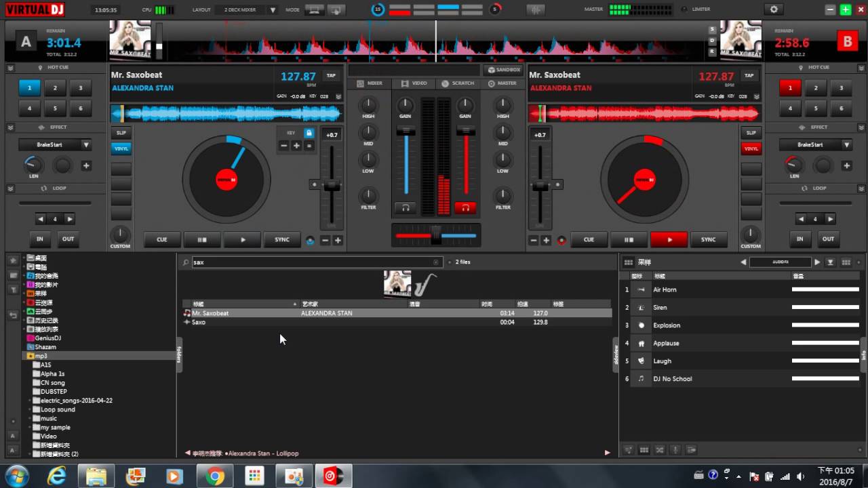The image size is (868, 488).
Task: Add an effect slot on deck B
Action: [x=847, y=165]
